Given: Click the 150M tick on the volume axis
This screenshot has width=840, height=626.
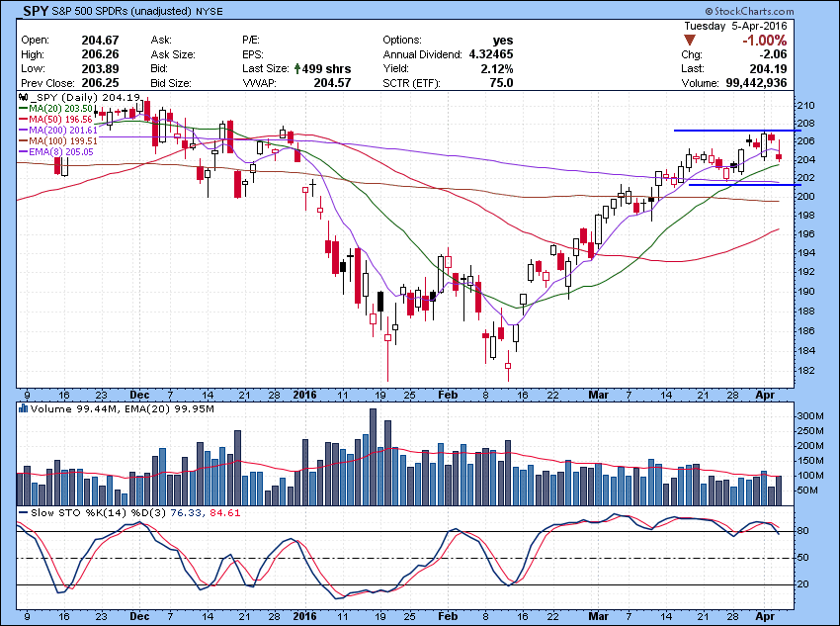Looking at the screenshot, I should [810, 461].
